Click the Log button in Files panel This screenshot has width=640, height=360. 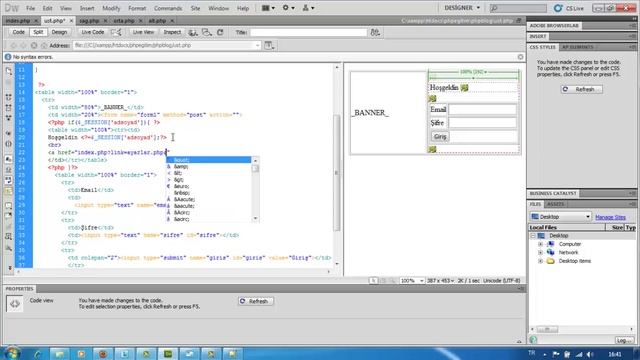[x=624, y=340]
